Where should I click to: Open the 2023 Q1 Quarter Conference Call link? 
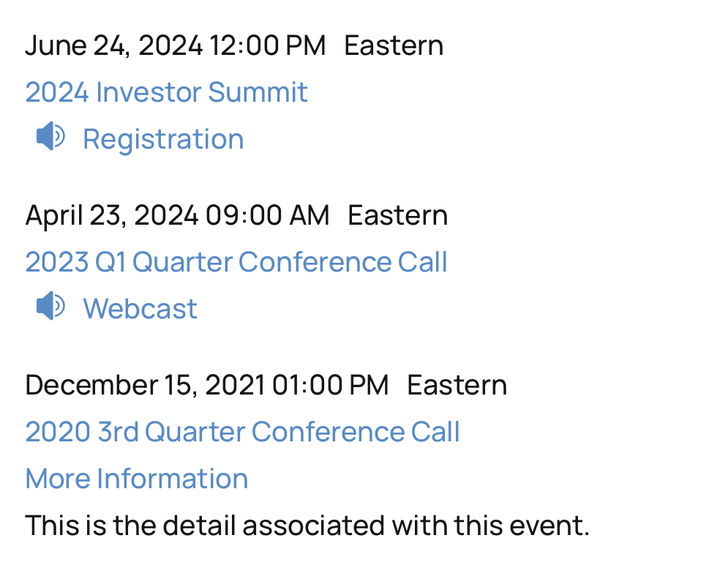(236, 262)
